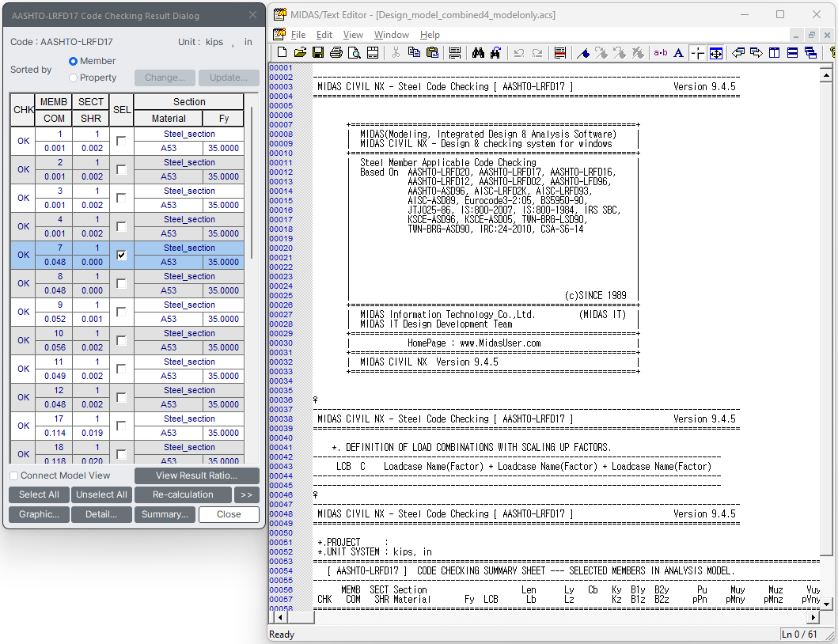This screenshot has width=838, height=644.
Task: Click the Detail... button
Action: click(101, 514)
